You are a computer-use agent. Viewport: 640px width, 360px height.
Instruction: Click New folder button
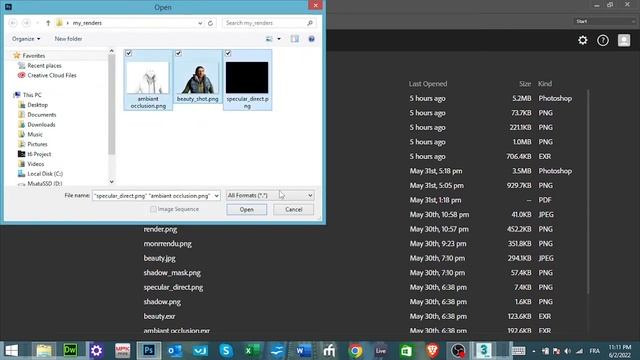click(68, 39)
